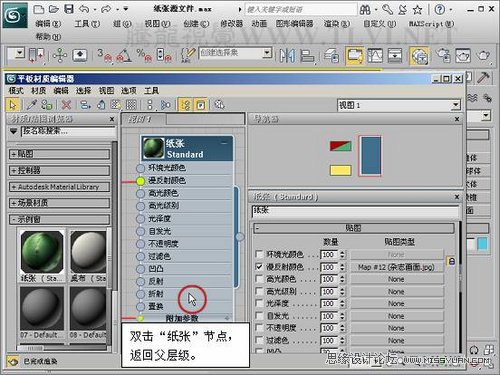Viewport: 500px width, 375px height.
Task: Expand the 贴图 group in browser
Action: coord(59,154)
